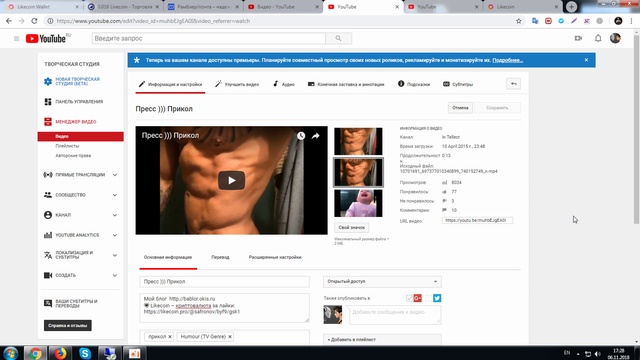
Task: Click the Watch later clock icon
Action: coord(301,136)
